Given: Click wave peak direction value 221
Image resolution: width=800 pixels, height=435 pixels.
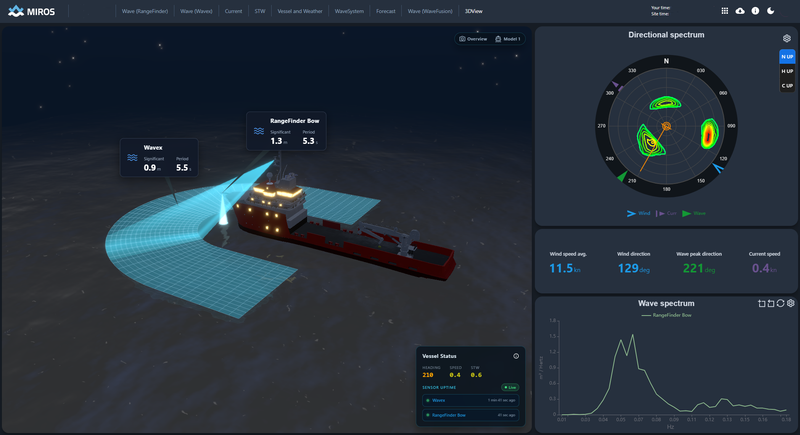Looking at the screenshot, I should tap(693, 268).
